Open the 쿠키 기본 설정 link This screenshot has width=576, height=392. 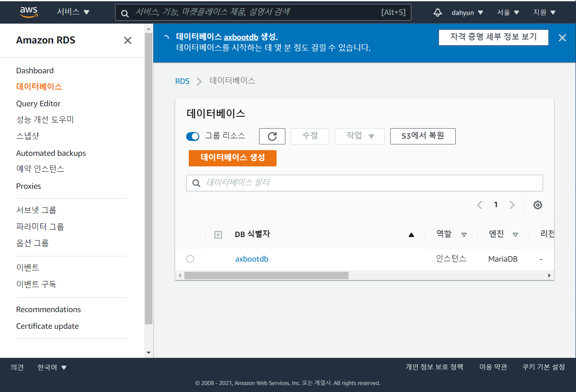[x=544, y=367]
